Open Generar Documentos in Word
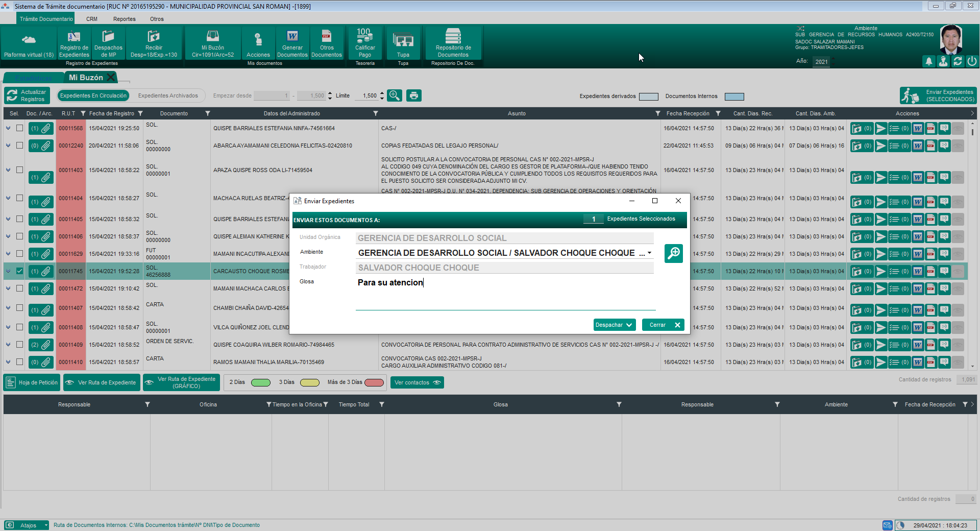 [x=292, y=43]
